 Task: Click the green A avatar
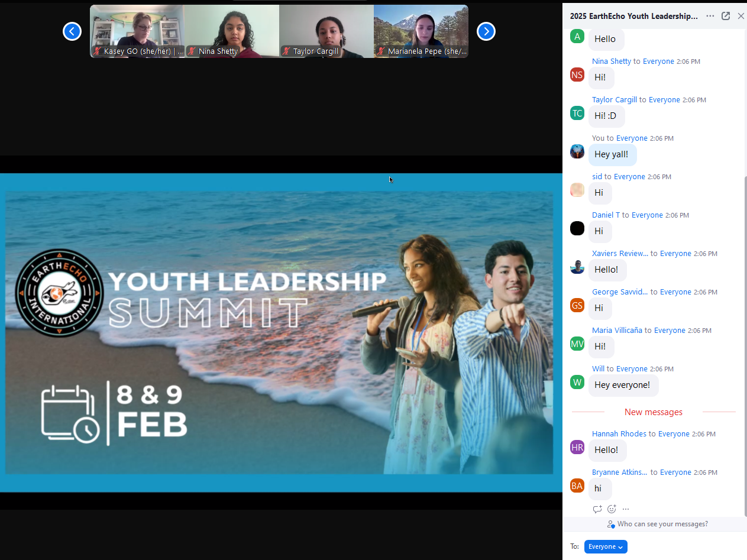point(577,37)
